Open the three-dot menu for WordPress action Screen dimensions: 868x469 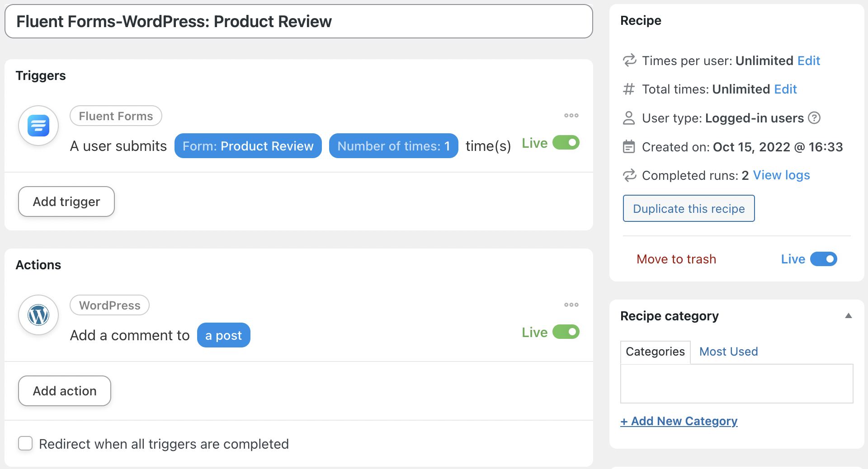571,305
